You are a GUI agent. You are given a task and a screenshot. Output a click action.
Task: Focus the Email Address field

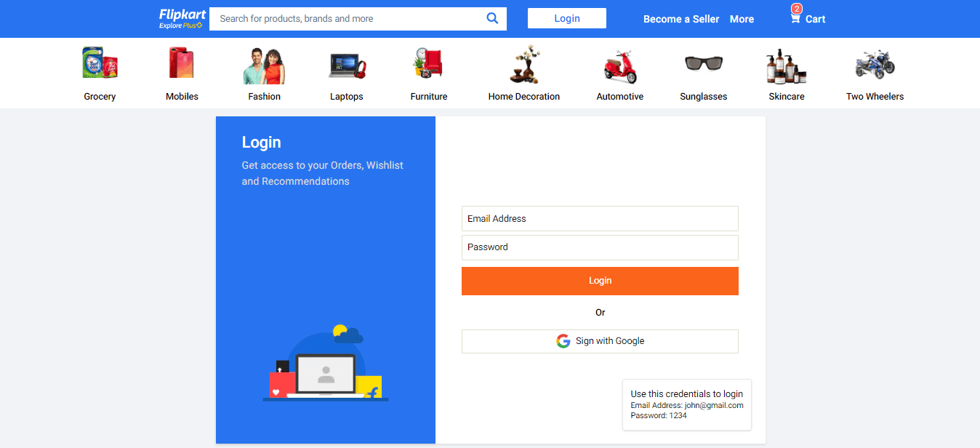pyautogui.click(x=600, y=218)
